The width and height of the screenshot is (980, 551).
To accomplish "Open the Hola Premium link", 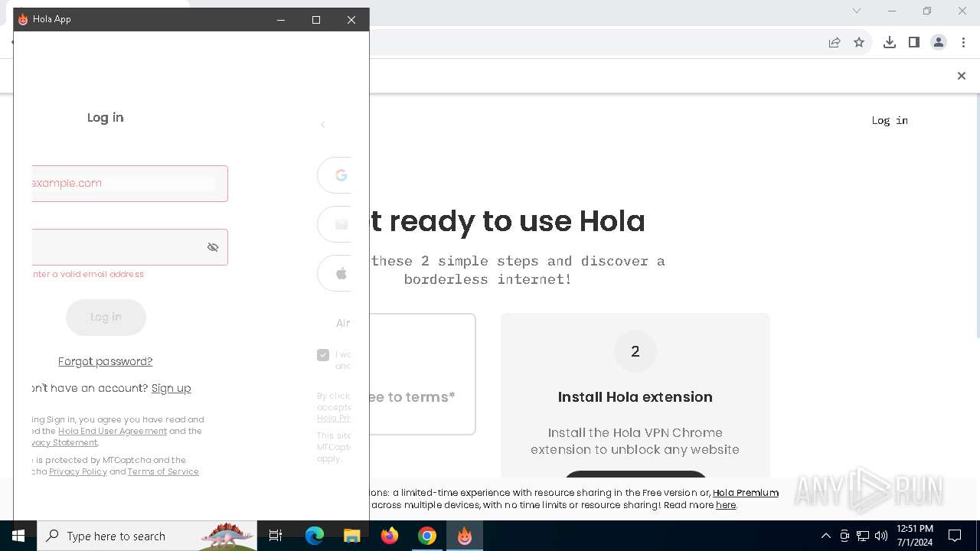I will [746, 493].
